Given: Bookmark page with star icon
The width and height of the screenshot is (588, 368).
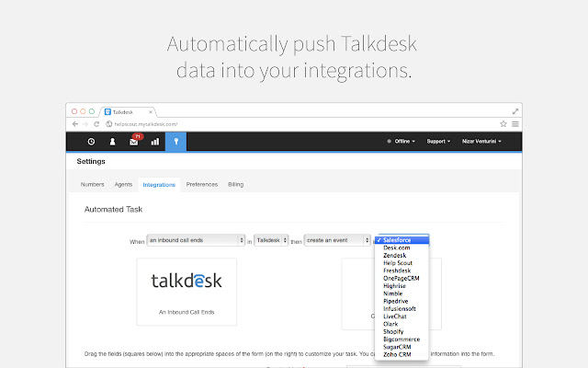Looking at the screenshot, I should [503, 124].
